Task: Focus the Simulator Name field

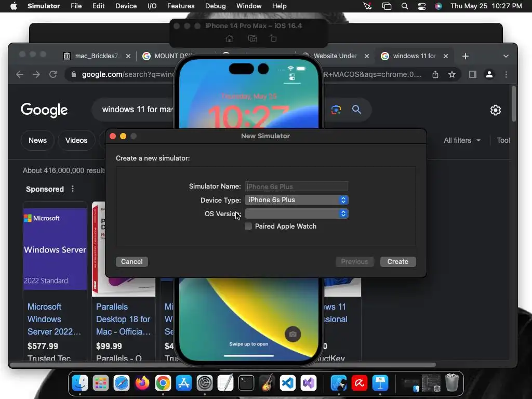Action: pyautogui.click(x=297, y=187)
